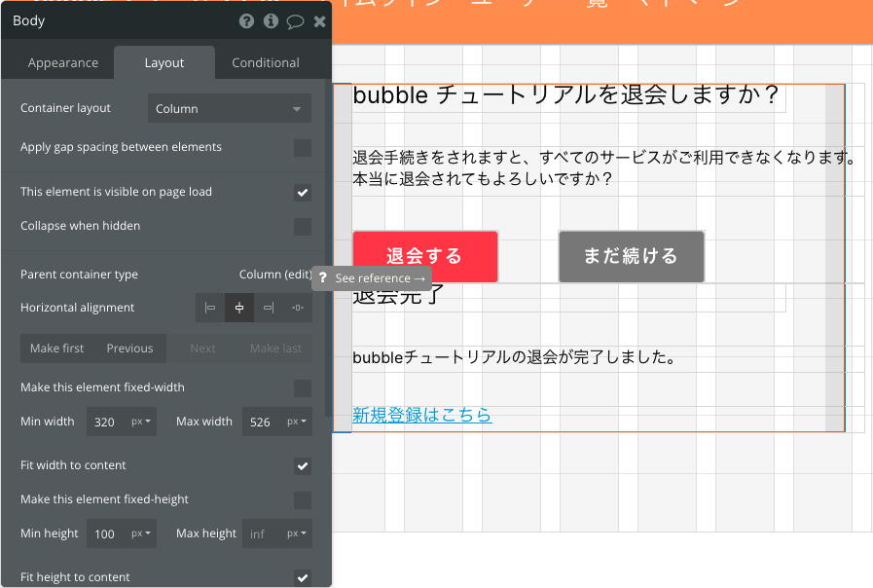Open the Container layout Column dropdown
The height and width of the screenshot is (588, 873).
coord(230,109)
